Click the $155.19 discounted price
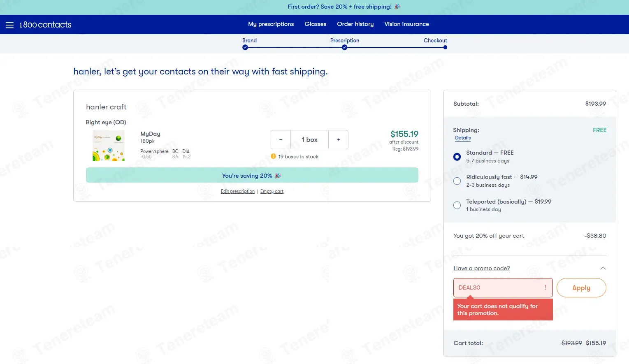The height and width of the screenshot is (364, 629). 404,134
